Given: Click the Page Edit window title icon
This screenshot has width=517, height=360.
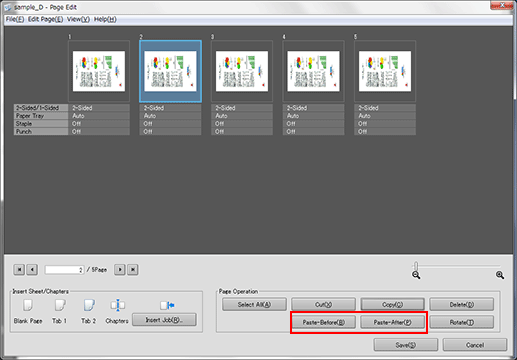Looking at the screenshot, I should click(x=8, y=7).
